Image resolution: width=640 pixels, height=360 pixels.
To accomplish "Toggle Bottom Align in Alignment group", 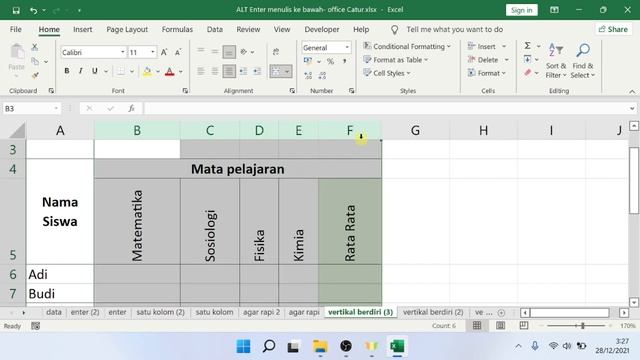I will 229,52.
